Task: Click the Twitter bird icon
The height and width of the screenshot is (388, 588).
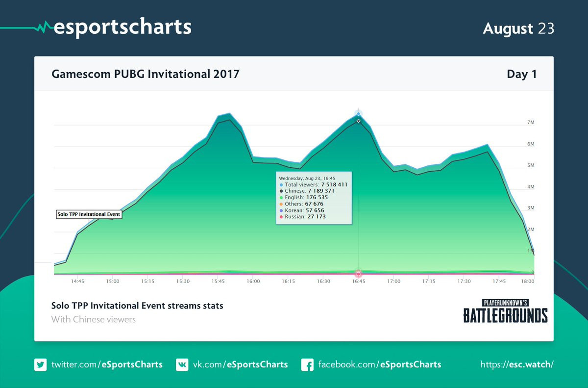Action: [40, 364]
